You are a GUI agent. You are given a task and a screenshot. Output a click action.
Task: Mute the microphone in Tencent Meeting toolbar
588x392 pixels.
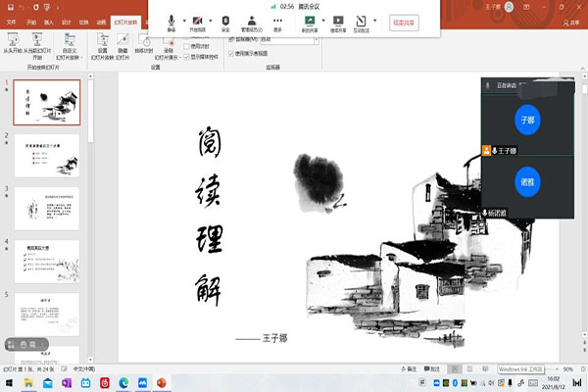172,20
